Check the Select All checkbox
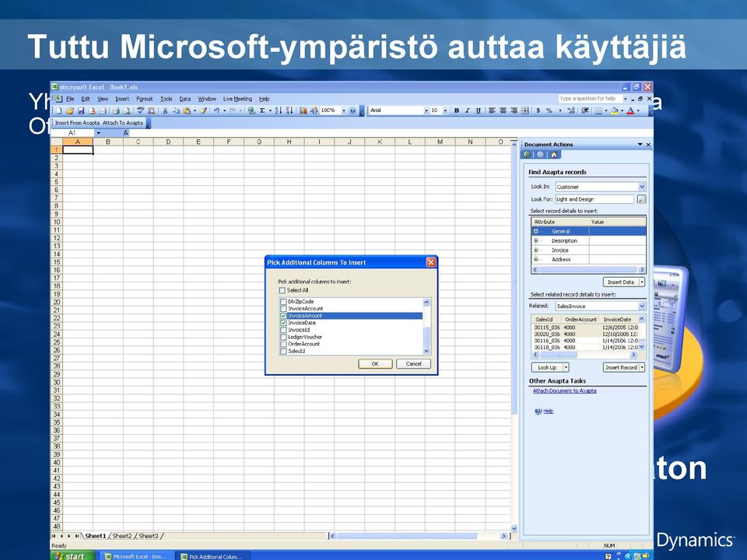 282,290
